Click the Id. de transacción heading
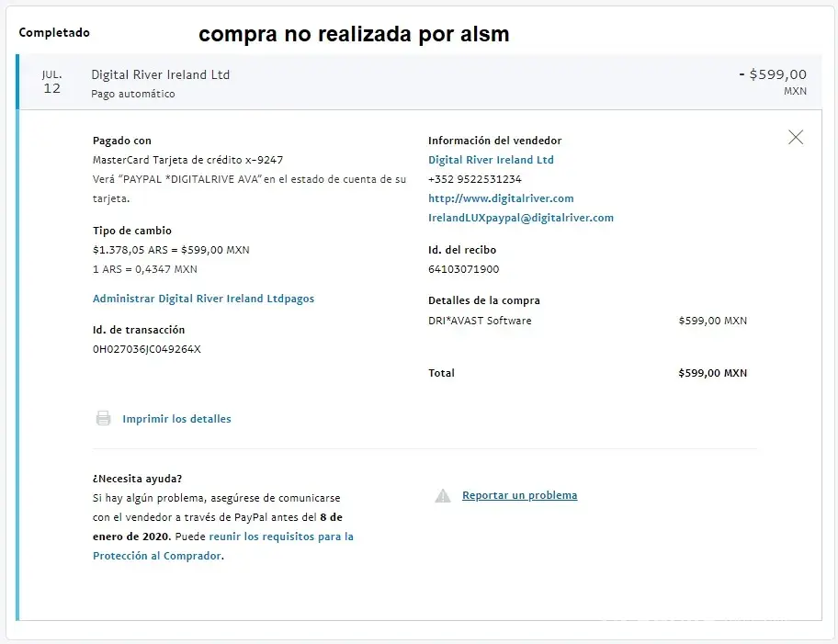Image resolution: width=838 pixels, height=644 pixels. coord(139,330)
